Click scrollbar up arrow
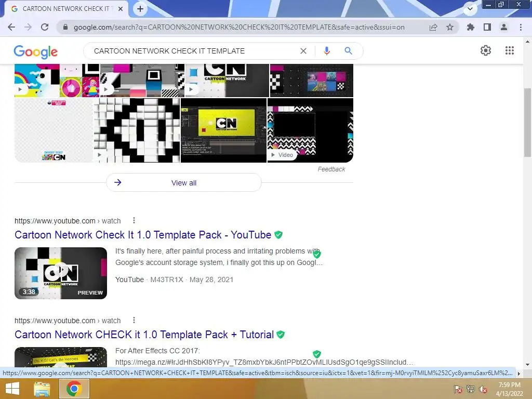This screenshot has width=532, height=399. 527,42
